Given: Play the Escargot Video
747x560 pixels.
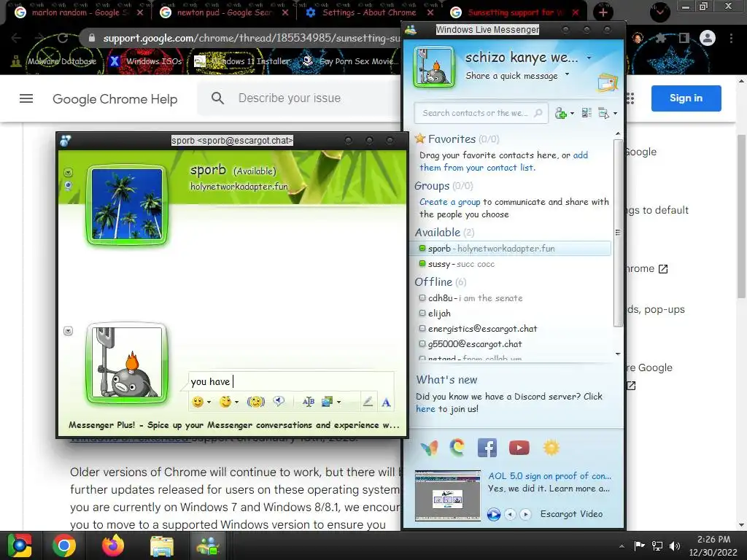Looking at the screenshot, I should 494,514.
